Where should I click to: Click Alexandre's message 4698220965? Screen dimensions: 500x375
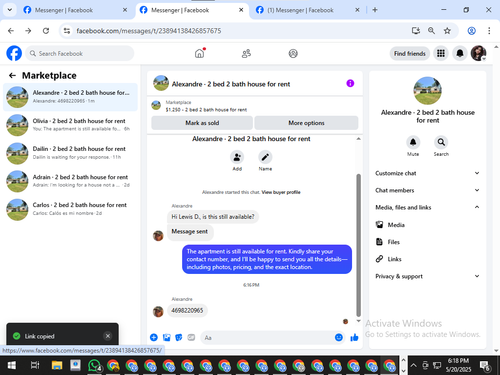pyautogui.click(x=187, y=311)
